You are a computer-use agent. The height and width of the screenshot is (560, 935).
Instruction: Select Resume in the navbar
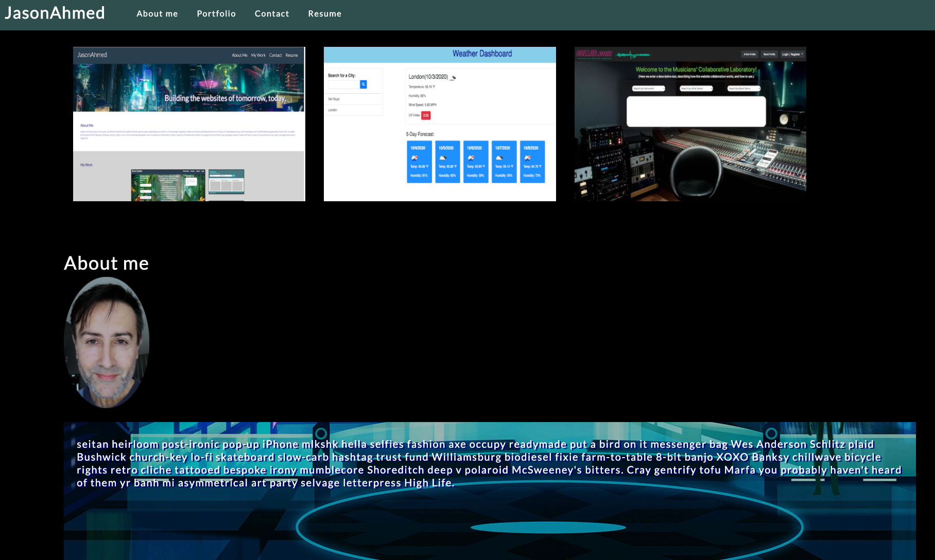[x=324, y=14]
